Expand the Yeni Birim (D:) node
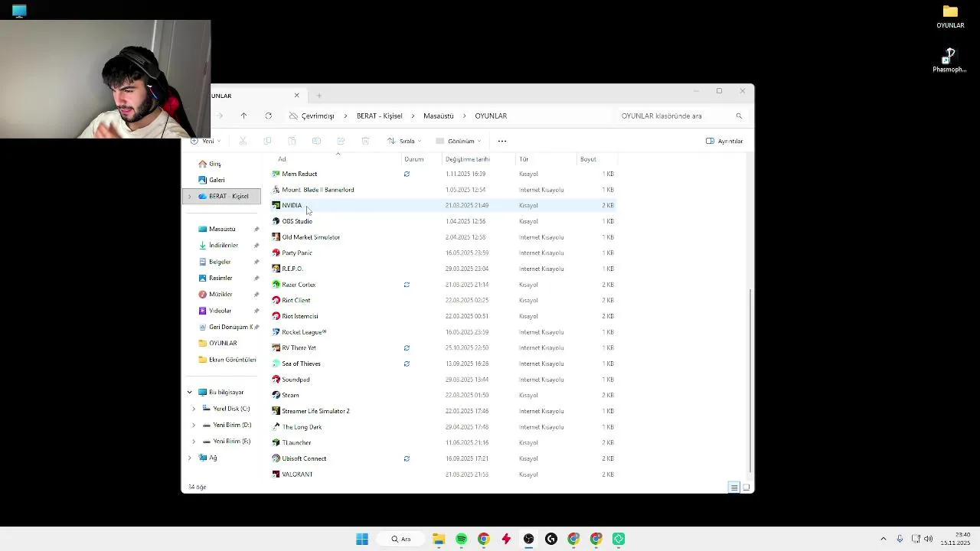 [x=193, y=425]
